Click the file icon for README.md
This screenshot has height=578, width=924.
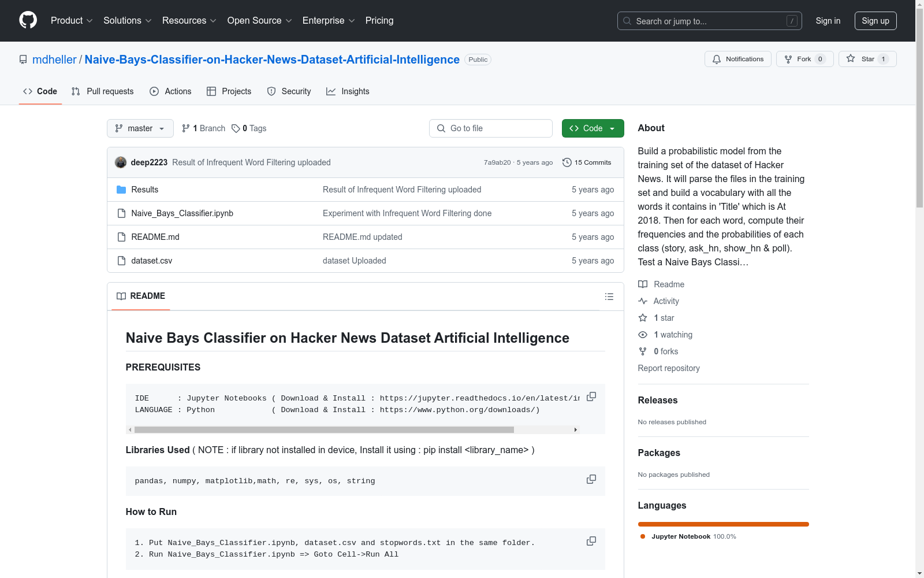tap(121, 237)
